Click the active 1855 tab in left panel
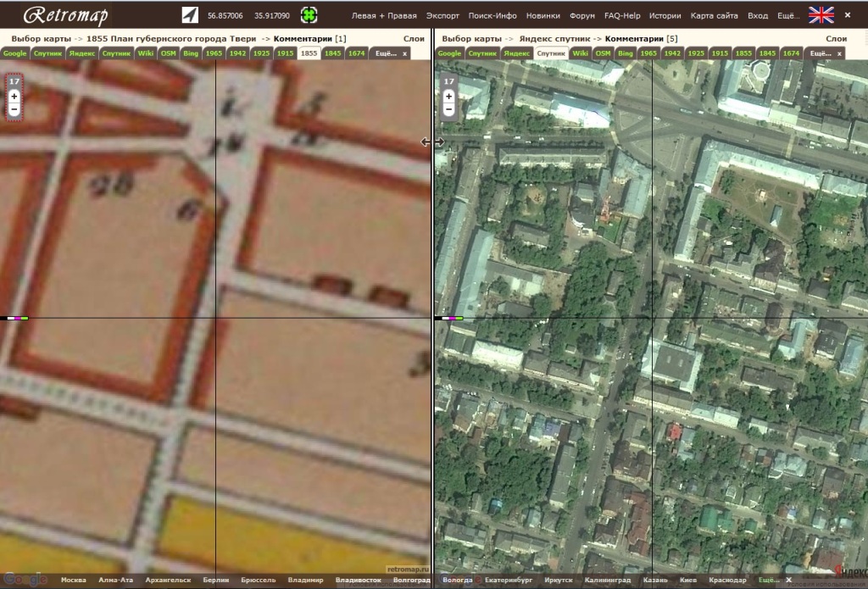The height and width of the screenshot is (589, 868). click(x=309, y=53)
